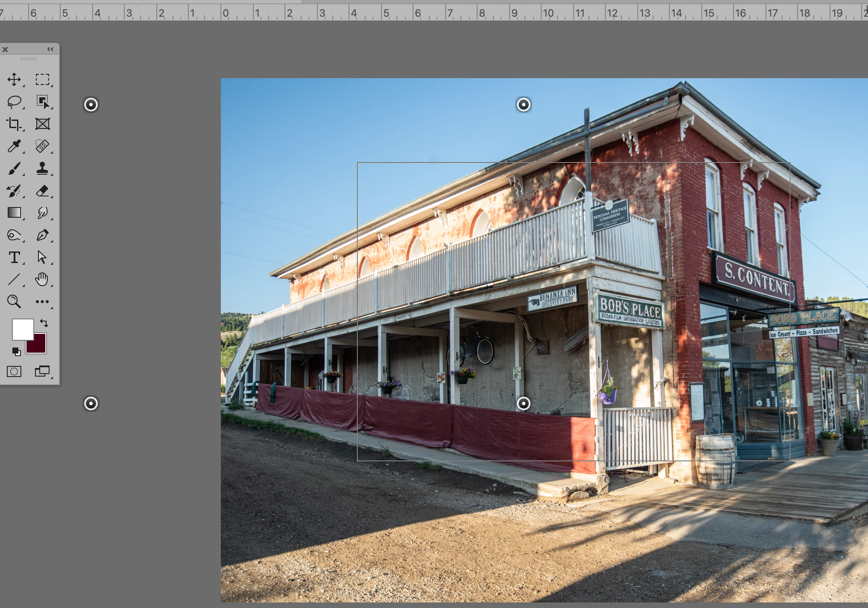Viewport: 868px width, 608px height.
Task: Select the Lasso tool
Action: click(14, 102)
